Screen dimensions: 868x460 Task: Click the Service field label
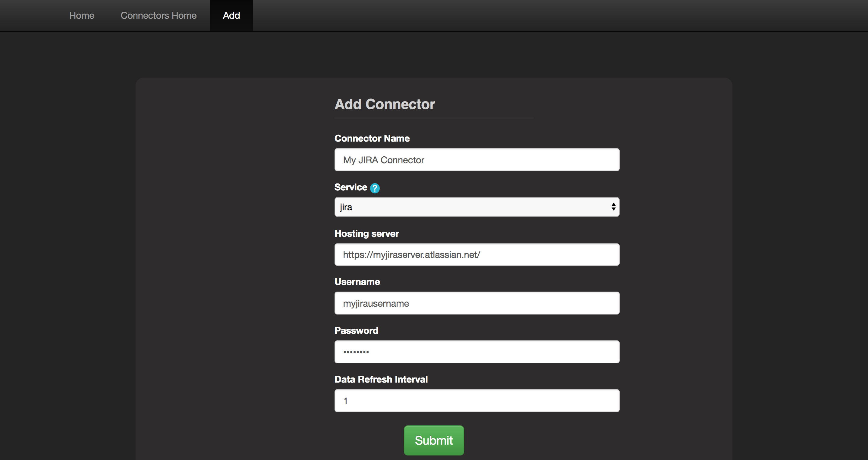tap(351, 187)
